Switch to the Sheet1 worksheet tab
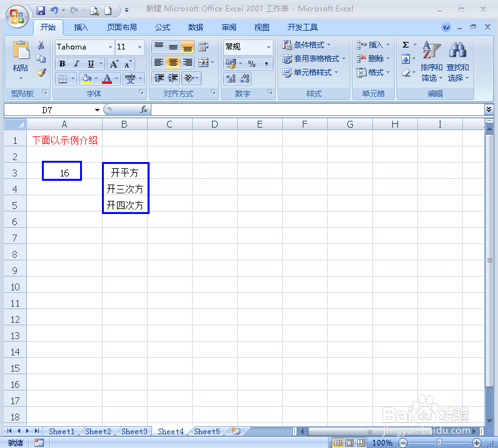This screenshot has width=498, height=448. click(x=61, y=431)
